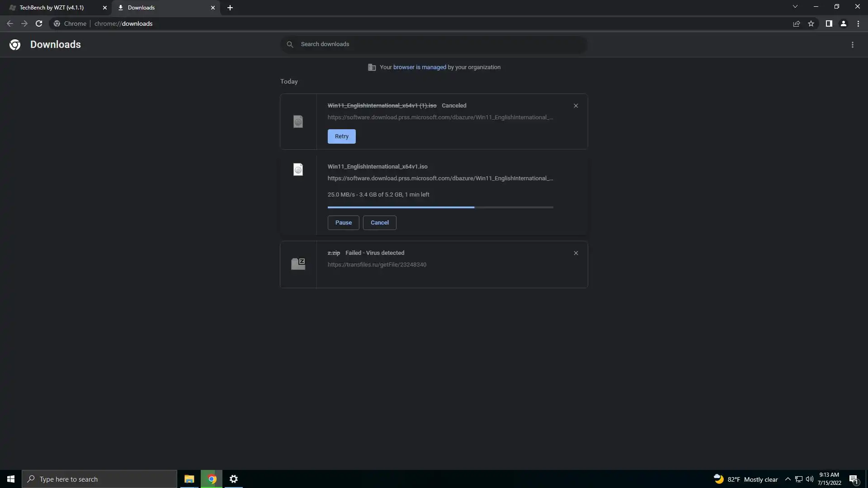Open the Chrome customize menu
868x488 pixels.
click(x=858, y=24)
